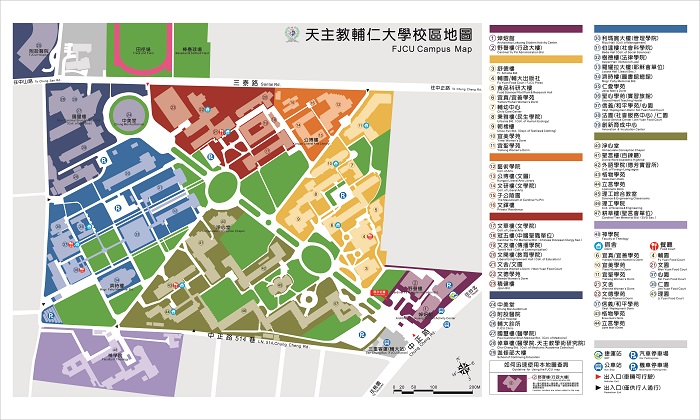700x420 pixels.
Task: Click the black pedestrian entrance arrow in the legend
Action: (598, 388)
